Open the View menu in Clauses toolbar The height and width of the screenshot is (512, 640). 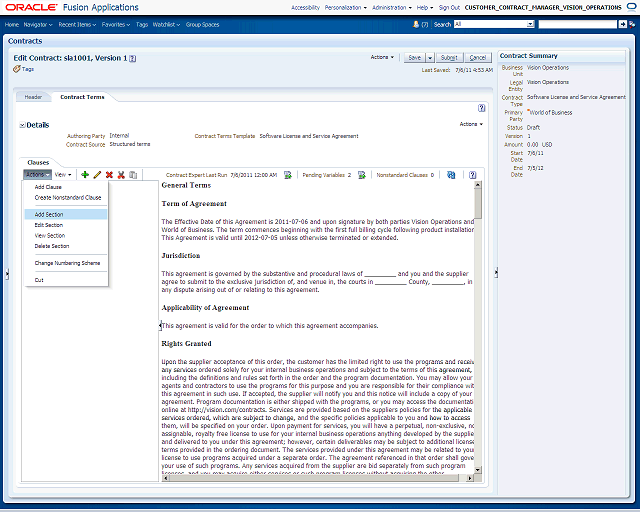click(x=63, y=175)
